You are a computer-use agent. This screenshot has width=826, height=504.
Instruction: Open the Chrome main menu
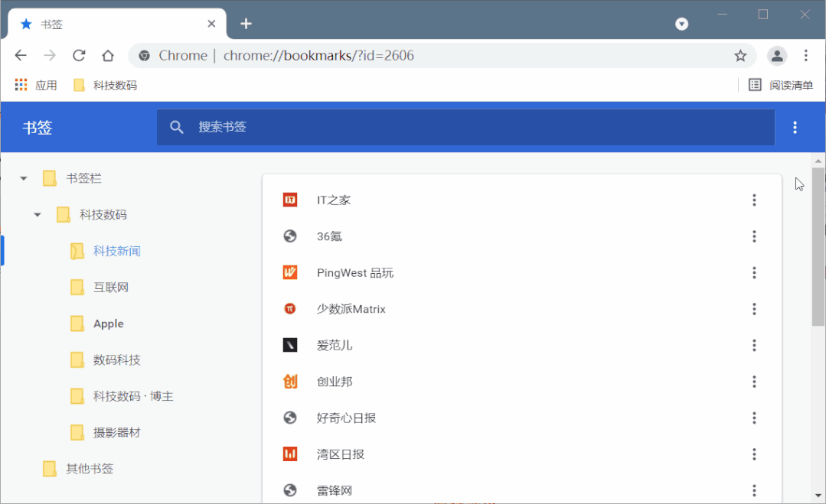[805, 55]
